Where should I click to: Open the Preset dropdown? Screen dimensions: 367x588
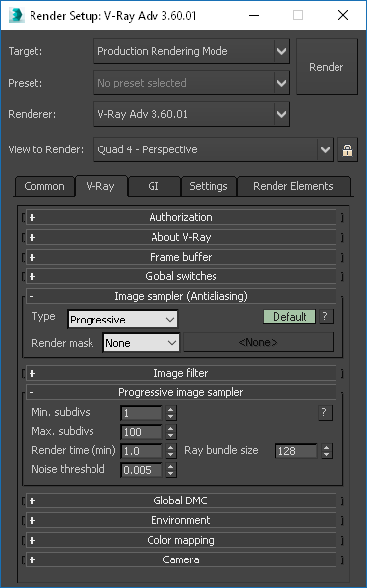[192, 83]
